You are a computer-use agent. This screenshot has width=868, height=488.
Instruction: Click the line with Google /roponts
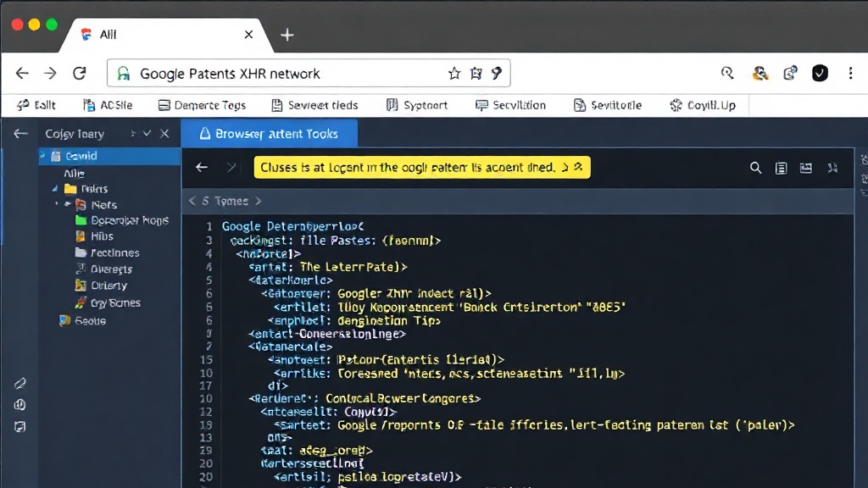pyautogui.click(x=534, y=425)
